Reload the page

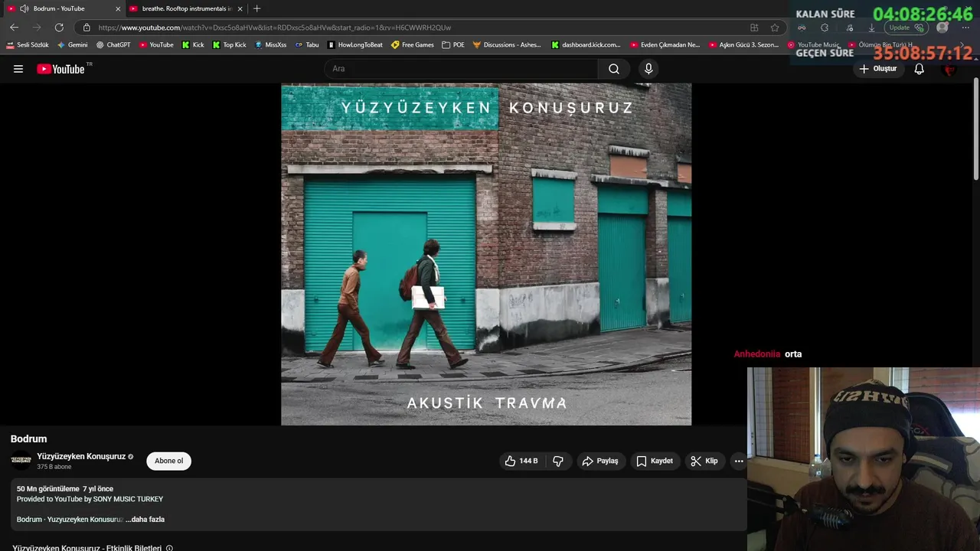point(59,28)
